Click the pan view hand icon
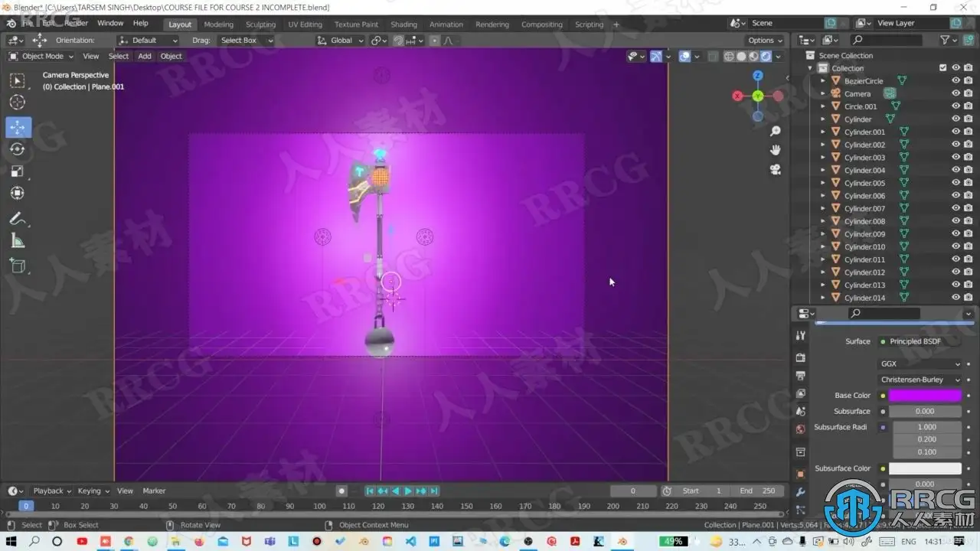 775,150
